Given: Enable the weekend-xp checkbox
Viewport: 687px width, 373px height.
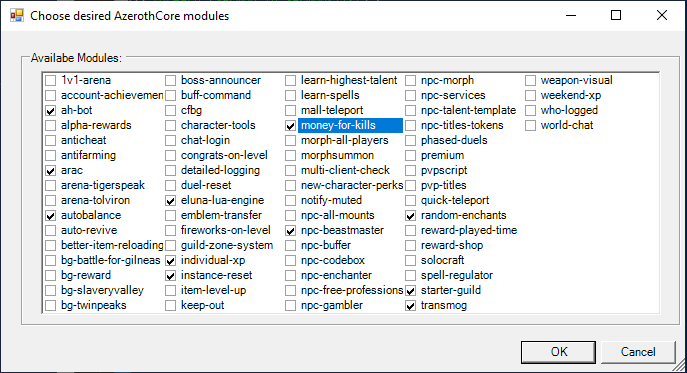Looking at the screenshot, I should [x=530, y=96].
